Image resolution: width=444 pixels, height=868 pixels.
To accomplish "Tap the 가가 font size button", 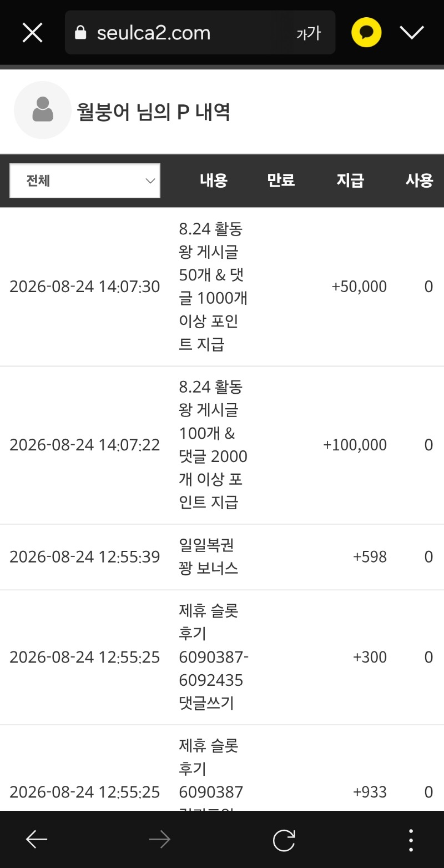I will tap(308, 33).
